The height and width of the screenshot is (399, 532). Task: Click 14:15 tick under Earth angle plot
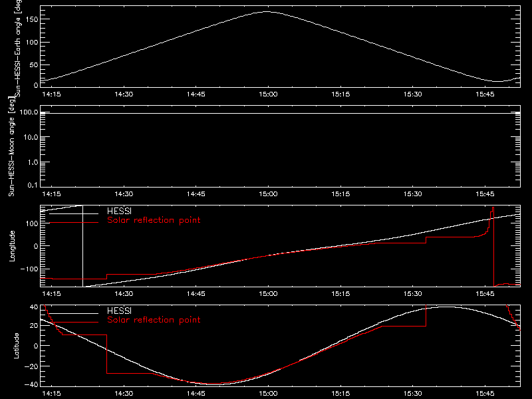[x=51, y=94]
